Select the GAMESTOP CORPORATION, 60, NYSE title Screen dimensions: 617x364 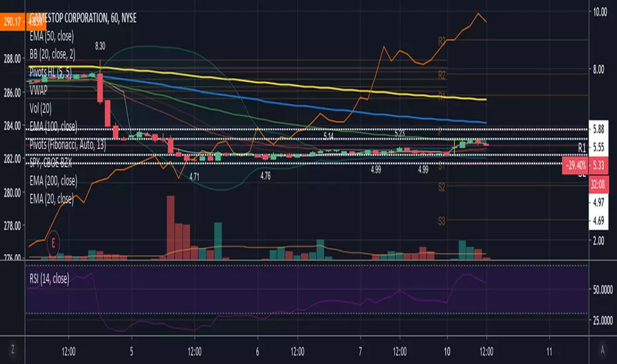(83, 18)
